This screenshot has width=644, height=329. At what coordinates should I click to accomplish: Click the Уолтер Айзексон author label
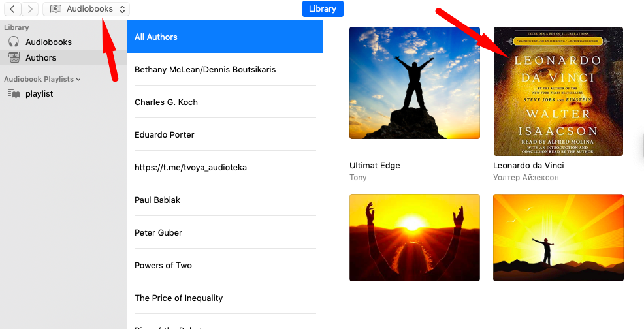pyautogui.click(x=526, y=178)
